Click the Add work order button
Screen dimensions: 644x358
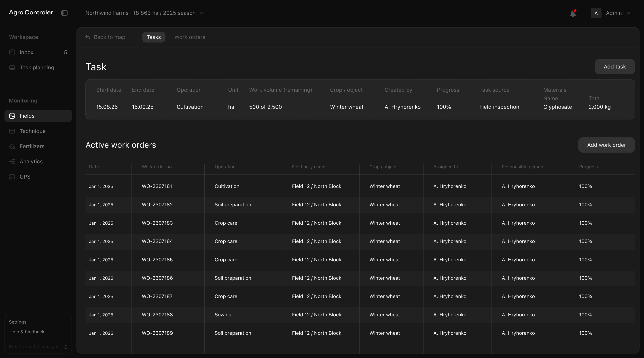[606, 145]
